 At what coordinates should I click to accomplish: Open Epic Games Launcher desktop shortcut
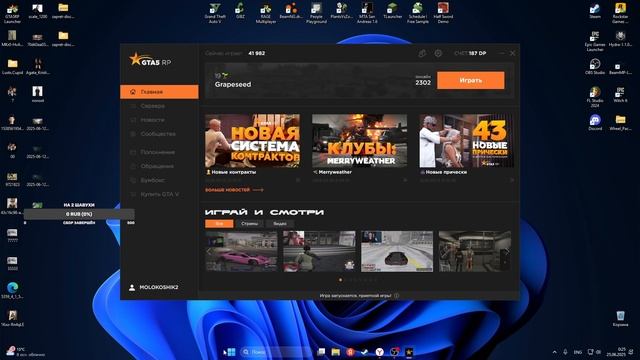(x=595, y=41)
